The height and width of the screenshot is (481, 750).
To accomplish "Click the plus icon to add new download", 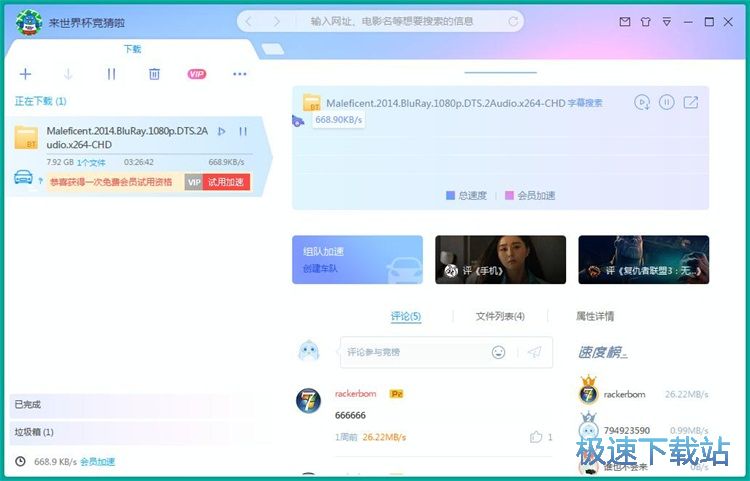I will tap(26, 74).
